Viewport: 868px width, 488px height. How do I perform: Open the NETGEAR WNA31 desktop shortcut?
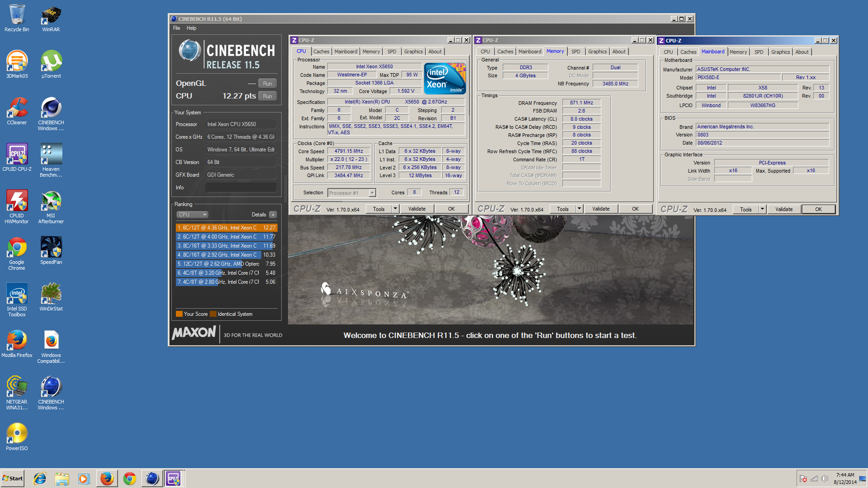click(17, 393)
